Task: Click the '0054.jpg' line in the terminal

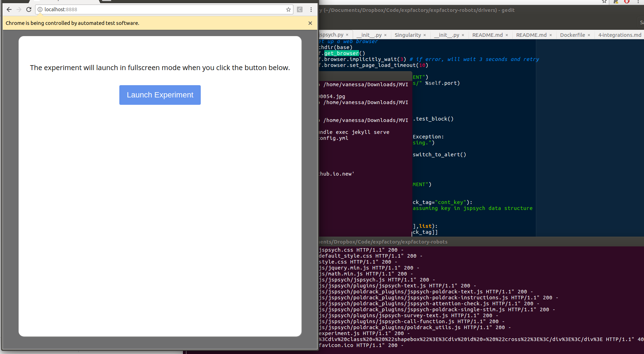Action: click(332, 96)
